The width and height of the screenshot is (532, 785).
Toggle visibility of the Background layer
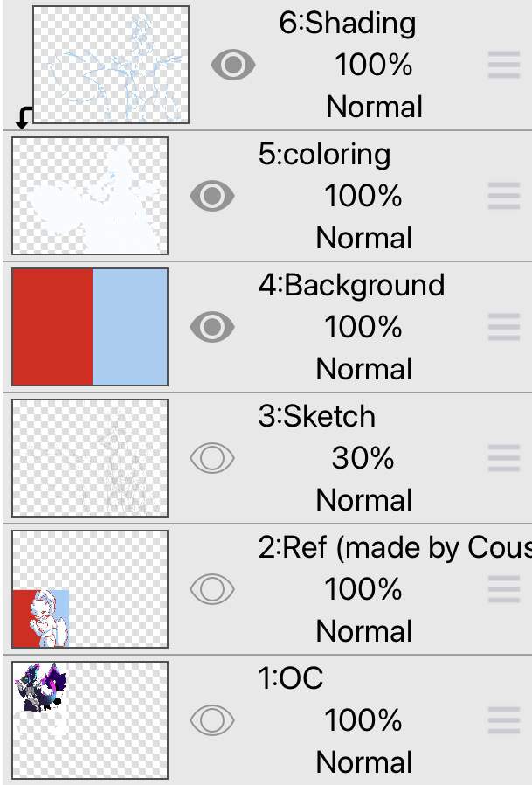(x=212, y=327)
